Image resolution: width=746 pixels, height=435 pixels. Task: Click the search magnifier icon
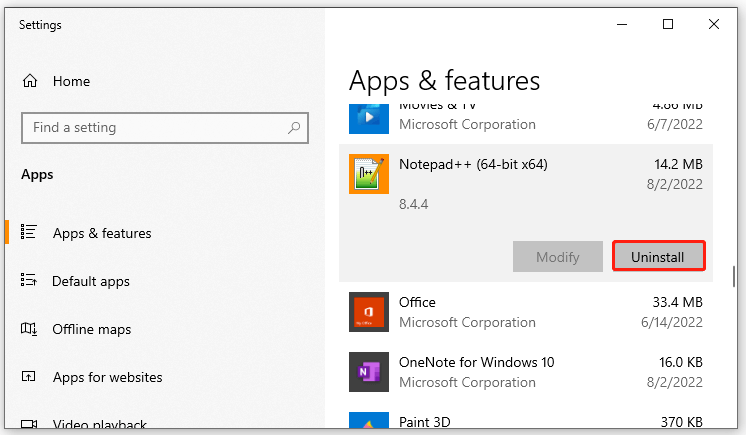pos(294,128)
